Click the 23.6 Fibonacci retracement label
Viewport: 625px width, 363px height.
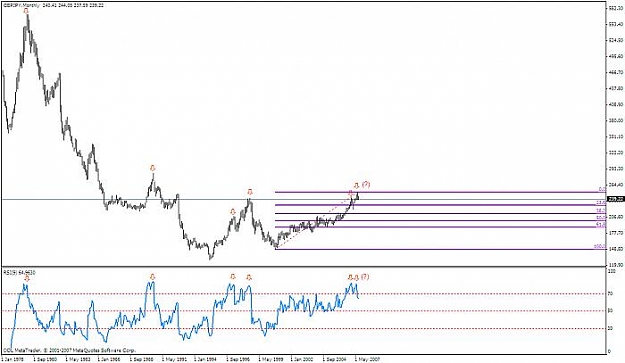click(x=601, y=202)
